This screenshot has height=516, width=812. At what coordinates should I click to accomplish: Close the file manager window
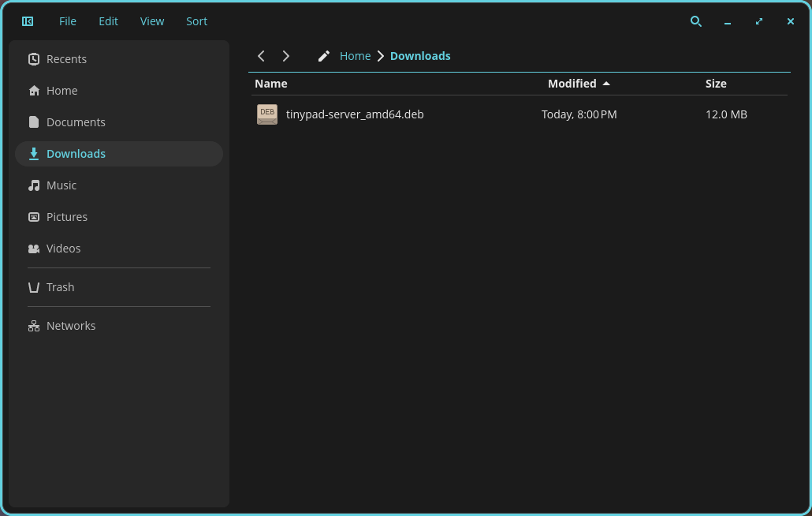[790, 21]
